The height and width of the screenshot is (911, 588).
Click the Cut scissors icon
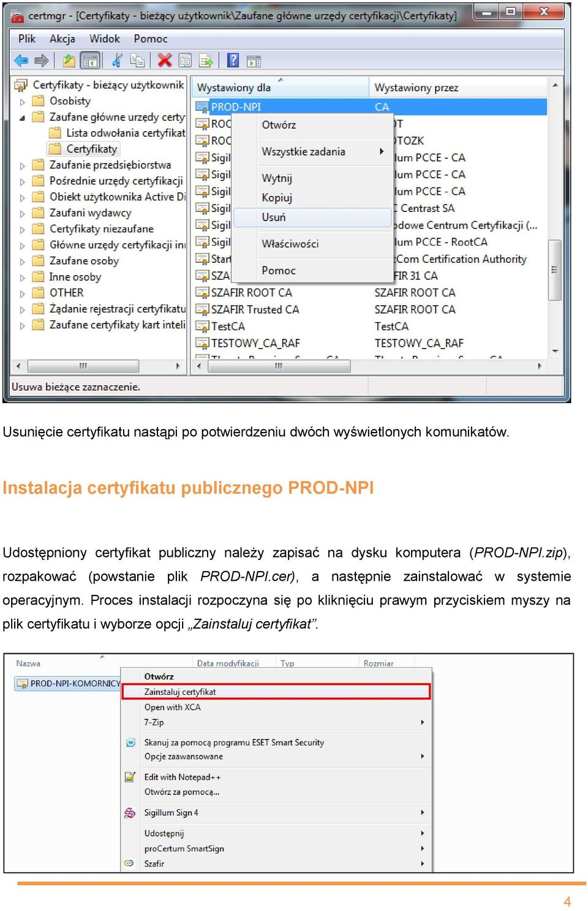click(117, 60)
